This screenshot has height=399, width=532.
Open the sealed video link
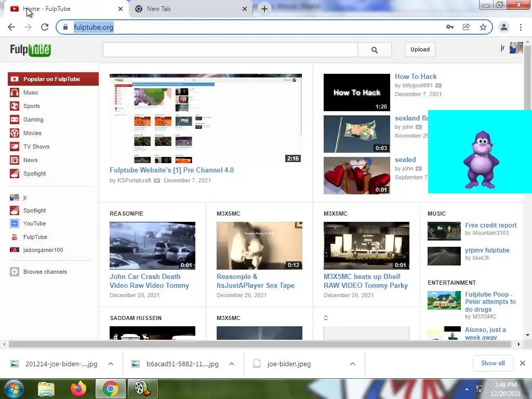click(x=405, y=160)
